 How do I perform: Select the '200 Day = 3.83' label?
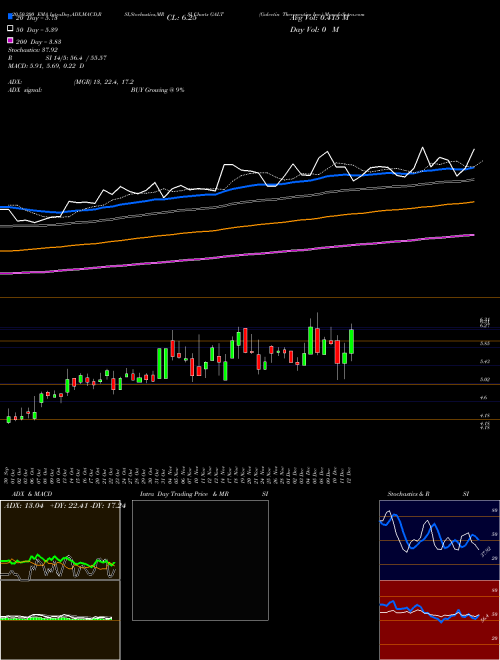point(39,41)
